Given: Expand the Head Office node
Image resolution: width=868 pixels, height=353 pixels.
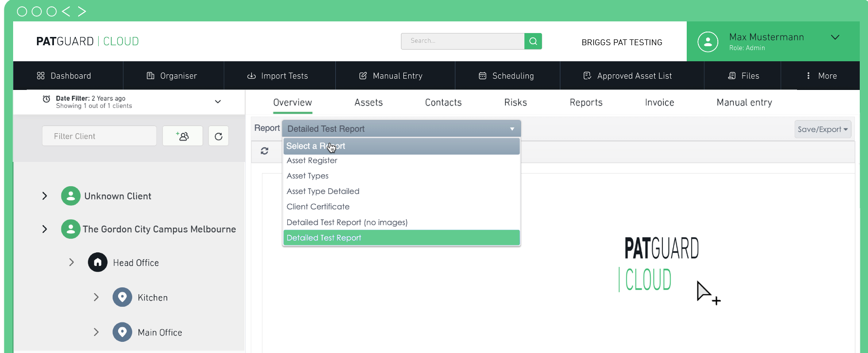Looking at the screenshot, I should 71,262.
